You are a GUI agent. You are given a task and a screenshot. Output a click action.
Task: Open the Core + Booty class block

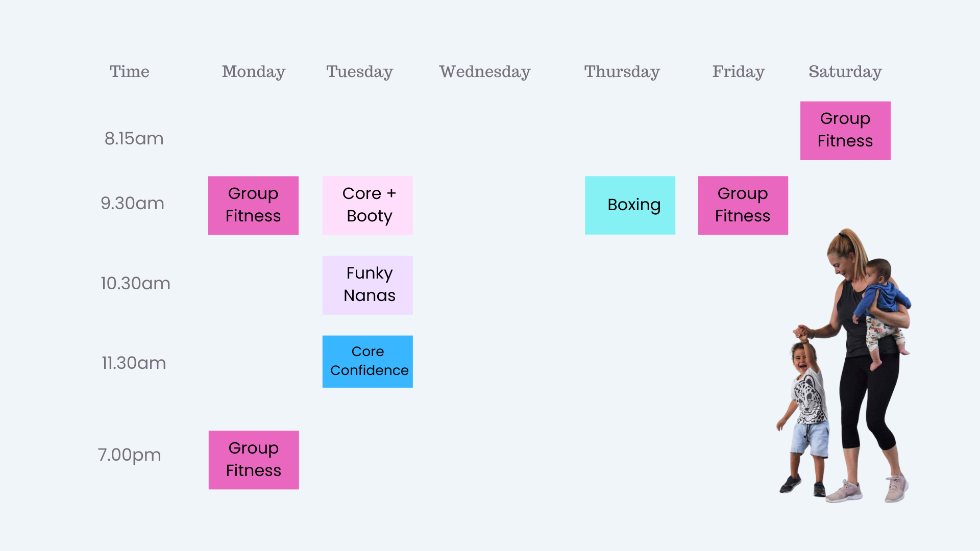tap(367, 205)
